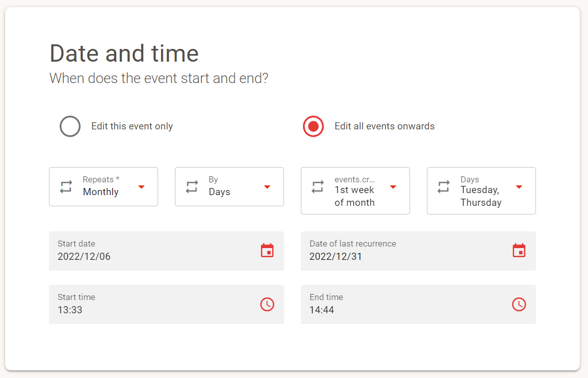This screenshot has width=588, height=378.
Task: Open the Days Tuesday, Thursday dropdown arrow
Action: 519,187
